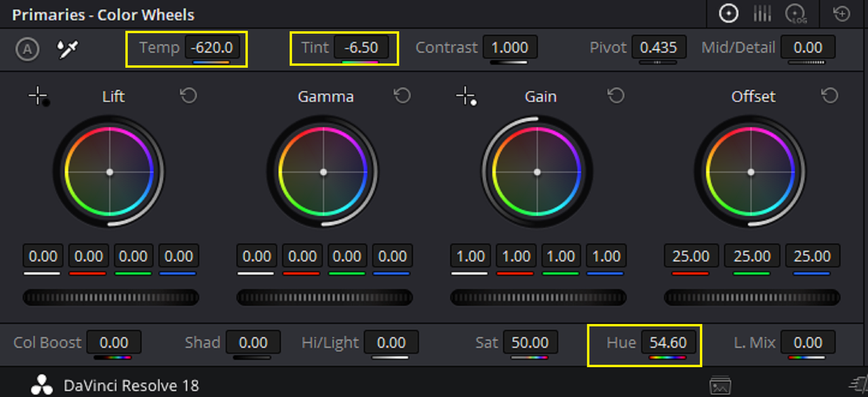Reset the Gamma wheel

click(402, 96)
